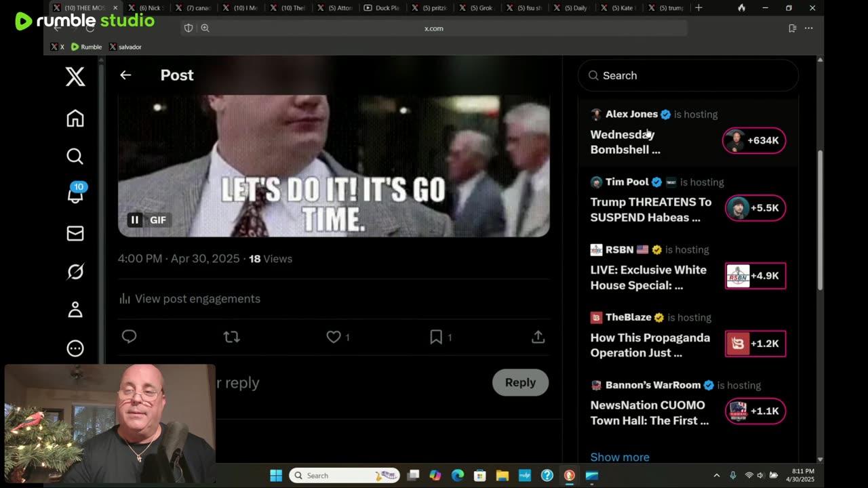Viewport: 868px width, 488px height.
Task: Open Trump THREATENS To SUSPEND Habeas broadcast
Action: [x=651, y=210]
